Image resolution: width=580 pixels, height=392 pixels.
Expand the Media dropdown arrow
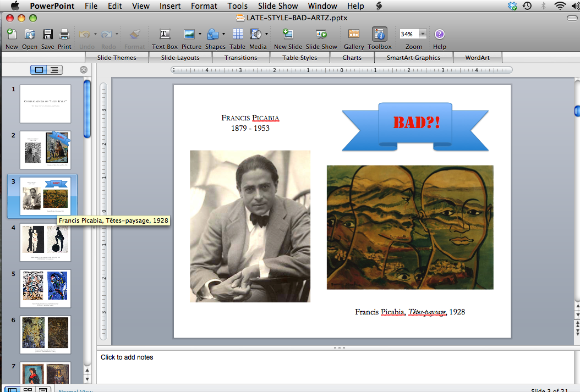pyautogui.click(x=266, y=34)
